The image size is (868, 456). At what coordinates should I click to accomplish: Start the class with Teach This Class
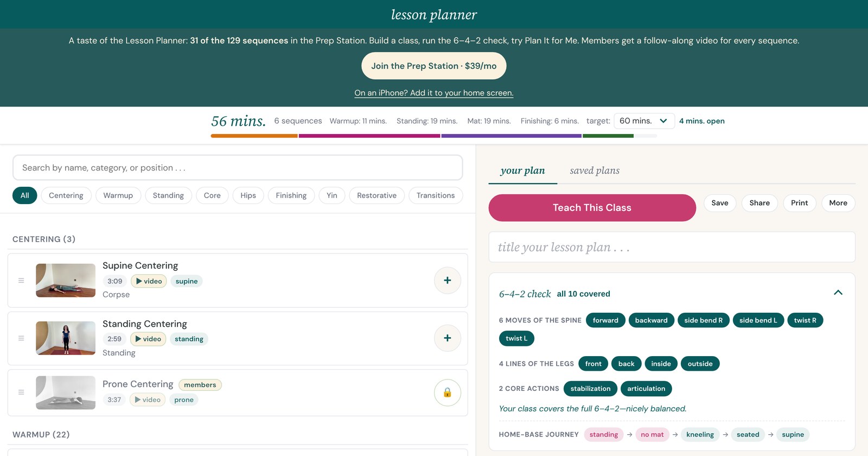592,208
